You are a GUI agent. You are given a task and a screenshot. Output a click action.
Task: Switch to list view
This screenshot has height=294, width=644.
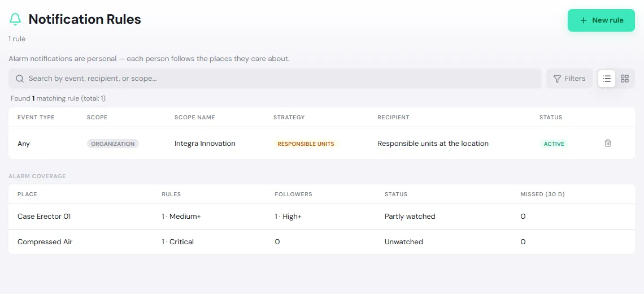[x=607, y=79]
